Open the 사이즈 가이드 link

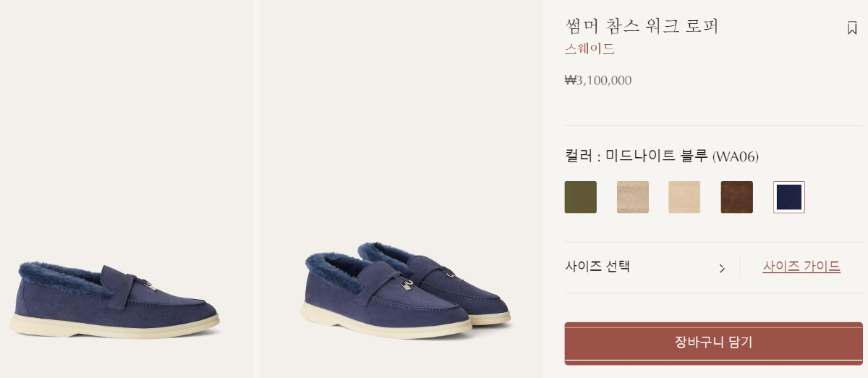coord(801,266)
